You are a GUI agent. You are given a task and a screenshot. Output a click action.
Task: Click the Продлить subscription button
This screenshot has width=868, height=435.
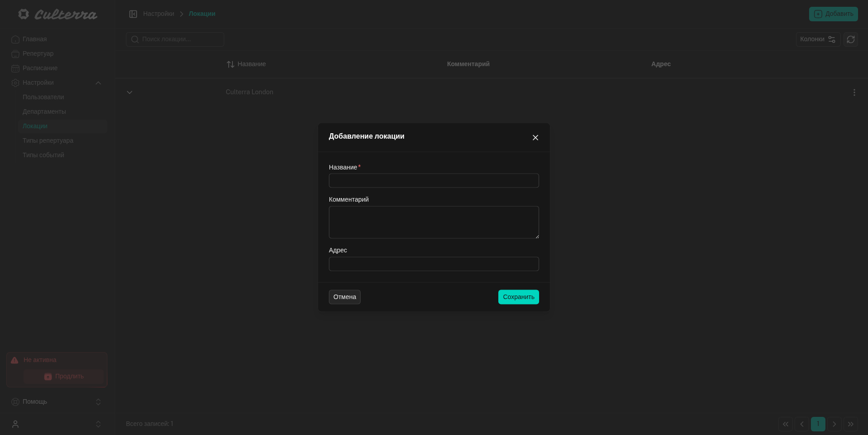64,377
